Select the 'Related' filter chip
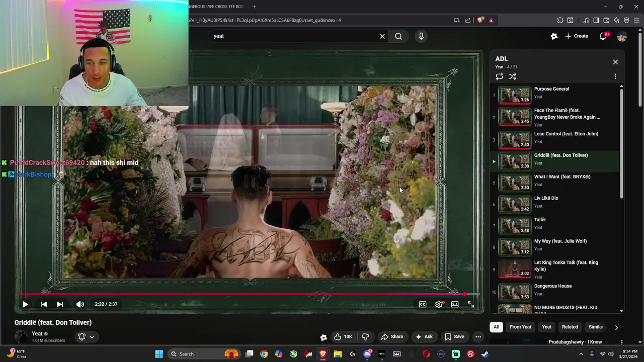Screen dimensions: 644x362 tap(570, 327)
